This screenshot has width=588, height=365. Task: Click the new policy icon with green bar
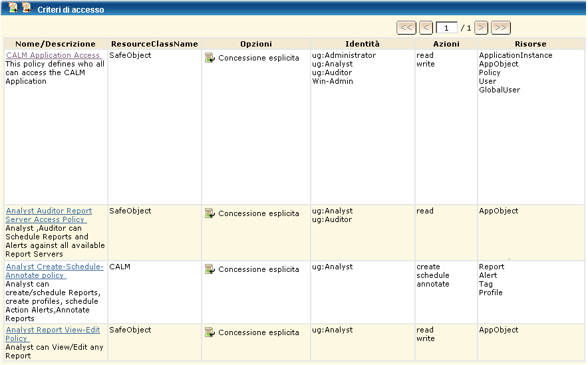point(14,7)
